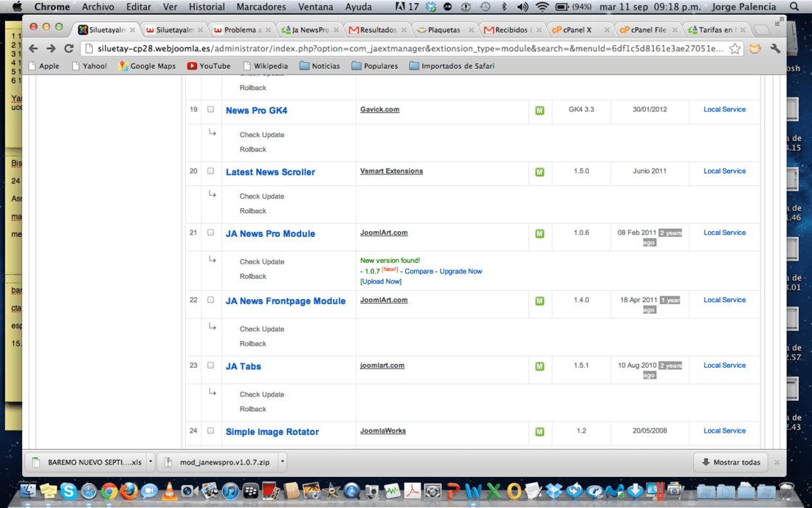Click the Bluetooth icon in the menu bar
This screenshot has width=812, height=508.
pyautogui.click(x=504, y=7)
